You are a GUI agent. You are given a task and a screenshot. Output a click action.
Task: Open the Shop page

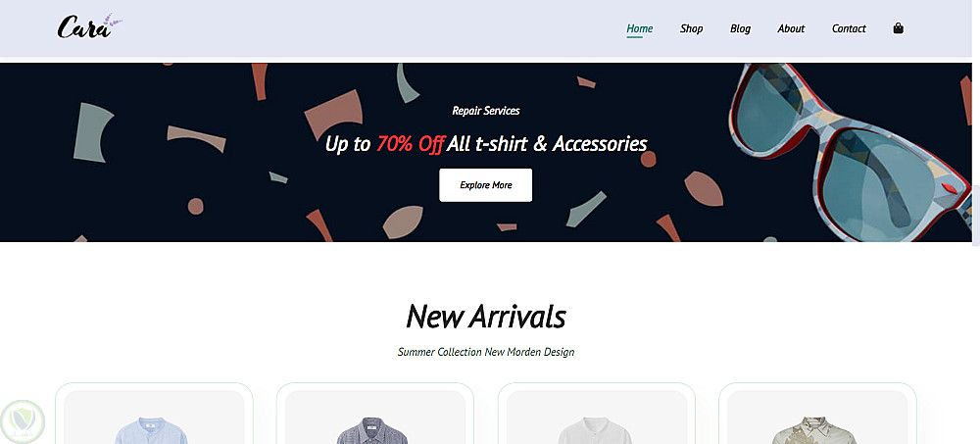coord(691,28)
